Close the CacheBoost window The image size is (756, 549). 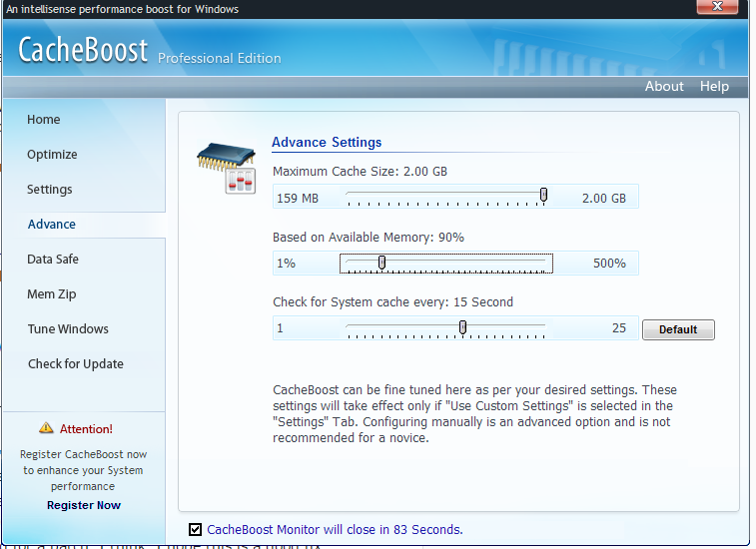pos(717,6)
